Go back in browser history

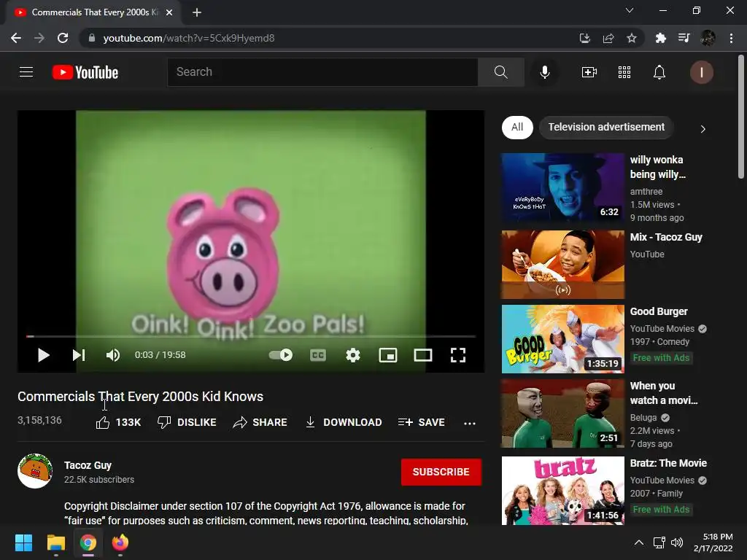coord(16,38)
